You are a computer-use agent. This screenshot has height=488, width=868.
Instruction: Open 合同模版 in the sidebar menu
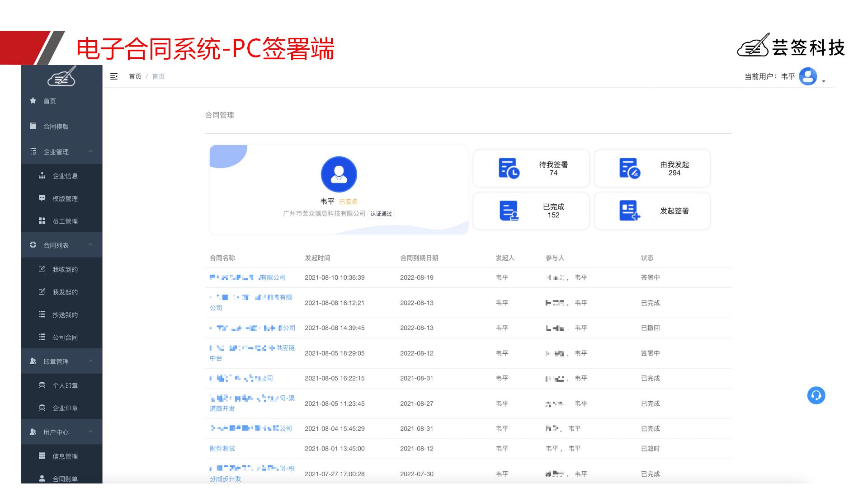56,127
